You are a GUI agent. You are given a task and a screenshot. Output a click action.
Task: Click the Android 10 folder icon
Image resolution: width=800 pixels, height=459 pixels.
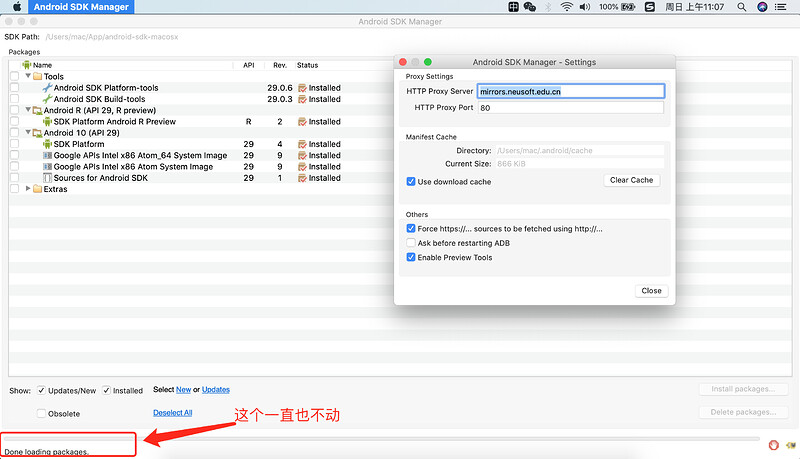coord(37,133)
